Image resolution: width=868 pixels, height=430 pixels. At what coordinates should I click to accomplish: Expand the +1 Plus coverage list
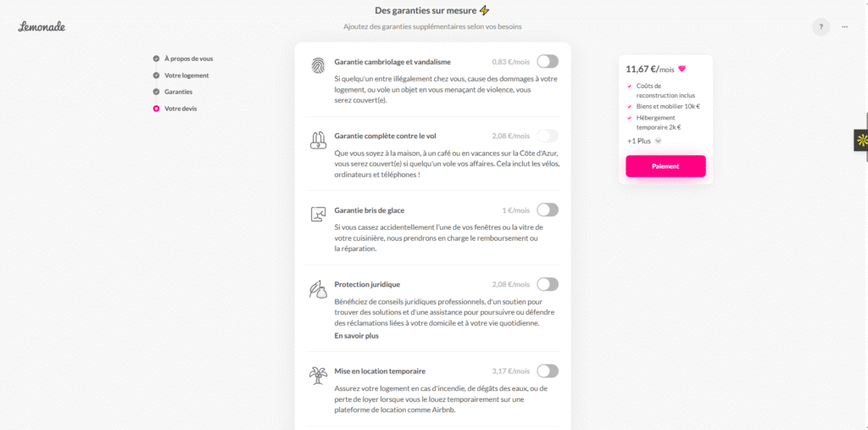pos(643,141)
